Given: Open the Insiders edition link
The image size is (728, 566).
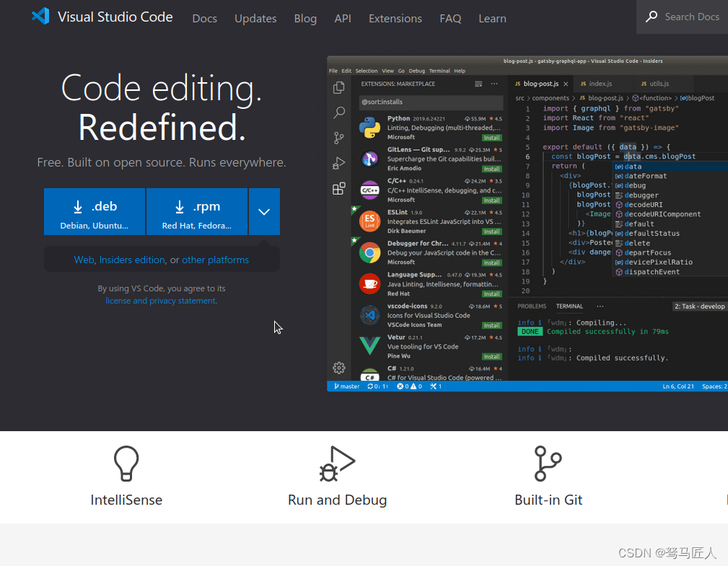Looking at the screenshot, I should tap(132, 260).
